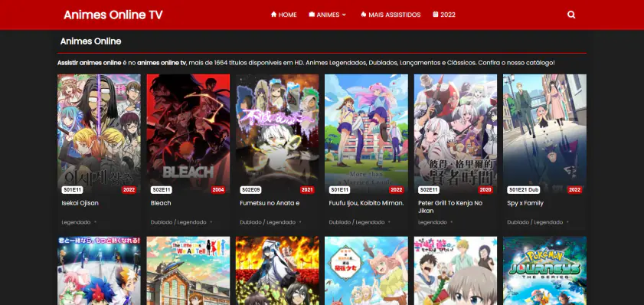Image resolution: width=644 pixels, height=305 pixels.
Task: Click the calendar icon beside 2022
Action: 436,15
